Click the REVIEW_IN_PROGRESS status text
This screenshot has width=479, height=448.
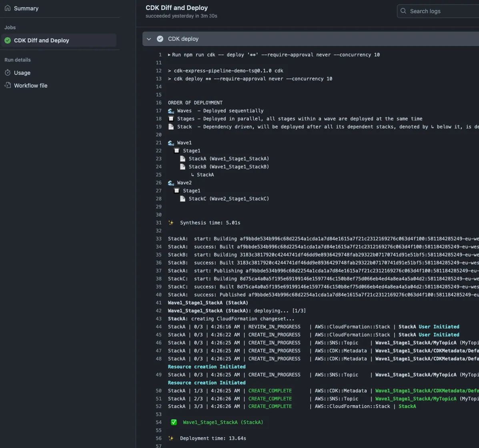coord(275,327)
